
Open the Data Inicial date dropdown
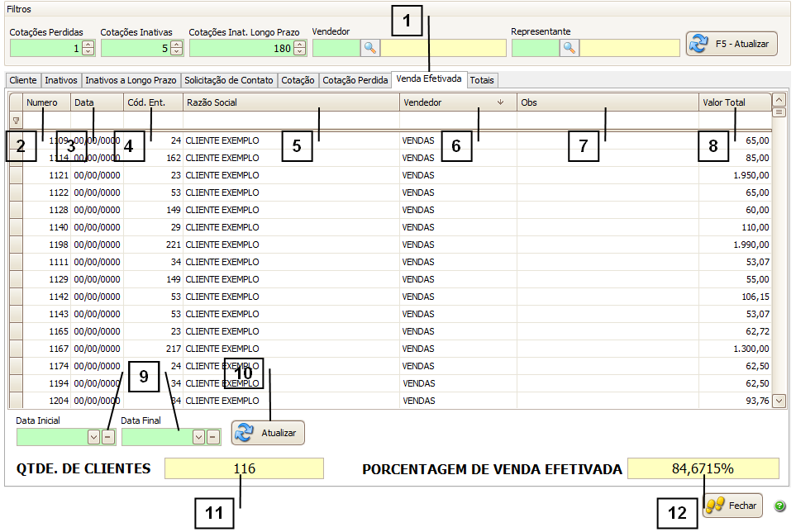pyautogui.click(x=93, y=437)
